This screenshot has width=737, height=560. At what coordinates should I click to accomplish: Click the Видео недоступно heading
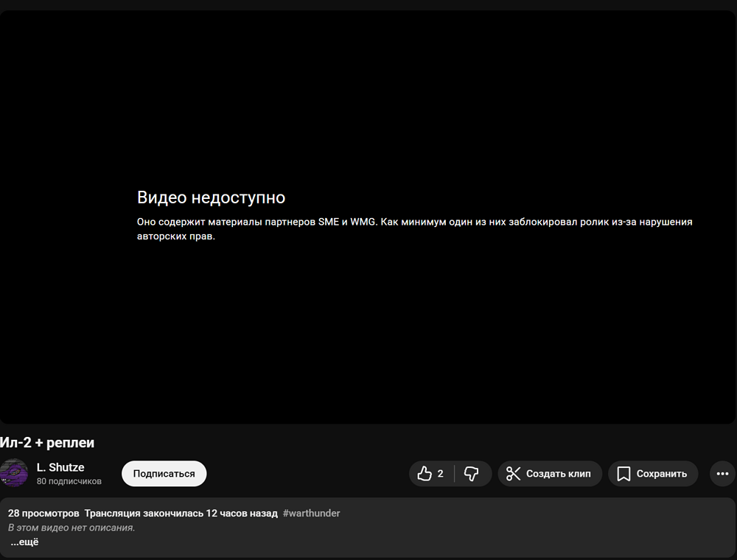pyautogui.click(x=211, y=197)
